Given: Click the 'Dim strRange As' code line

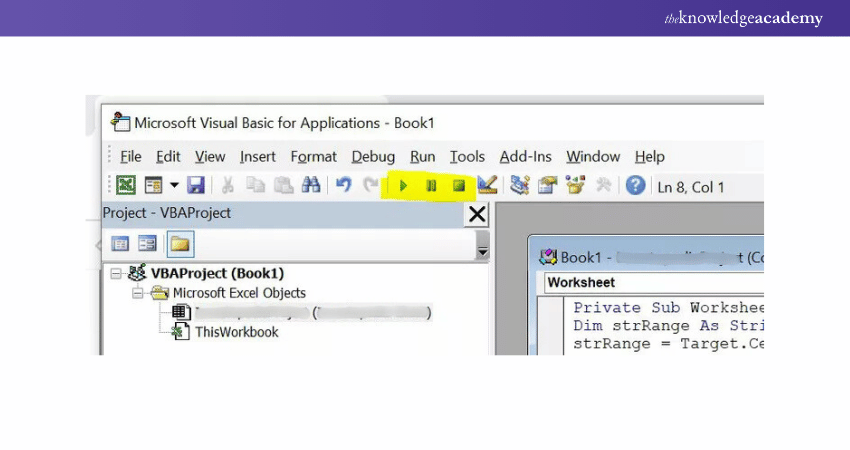Looking at the screenshot, I should point(668,326).
